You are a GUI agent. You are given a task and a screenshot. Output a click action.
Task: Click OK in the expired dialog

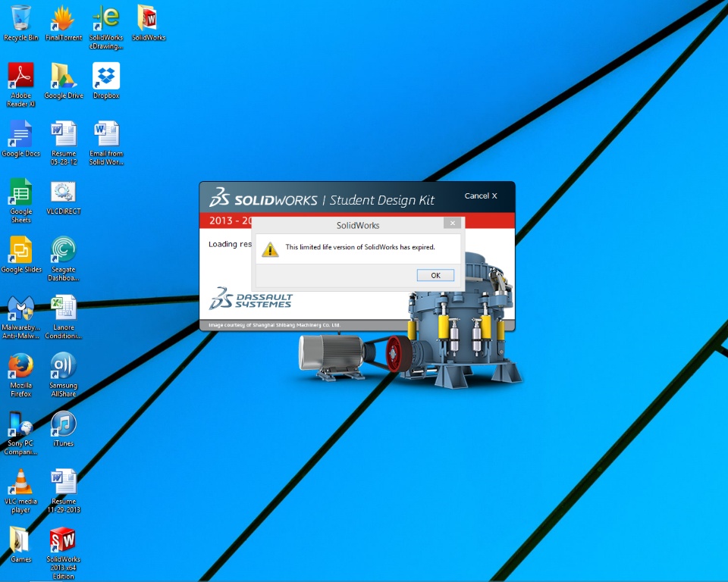[435, 275]
